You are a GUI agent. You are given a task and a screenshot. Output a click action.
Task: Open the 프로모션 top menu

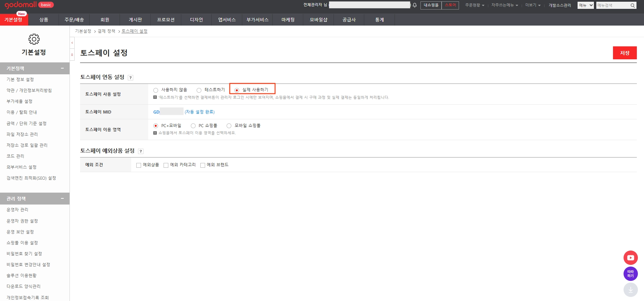click(x=166, y=20)
